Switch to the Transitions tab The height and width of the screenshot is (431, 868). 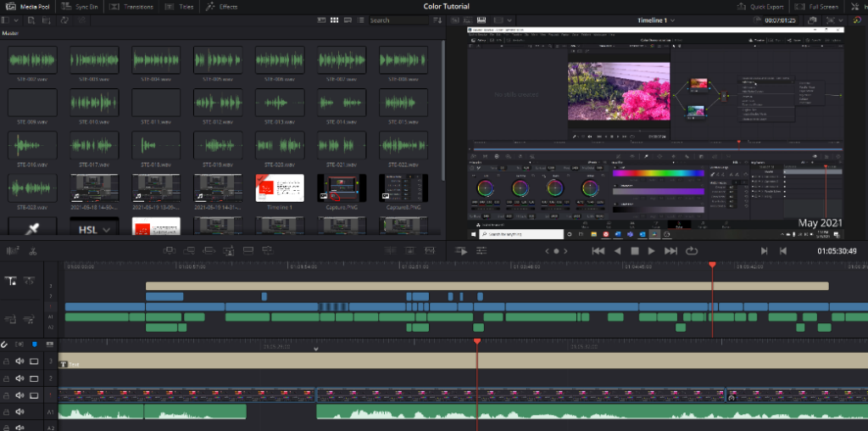pyautogui.click(x=133, y=7)
